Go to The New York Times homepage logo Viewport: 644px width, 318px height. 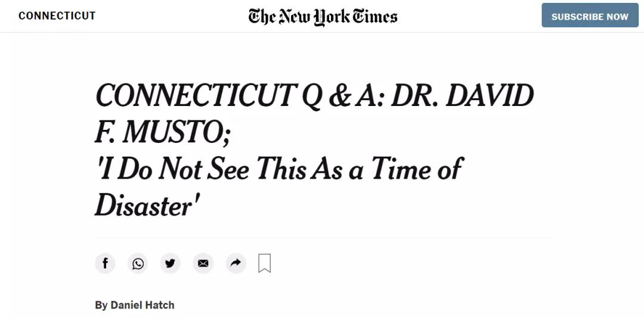click(x=323, y=16)
